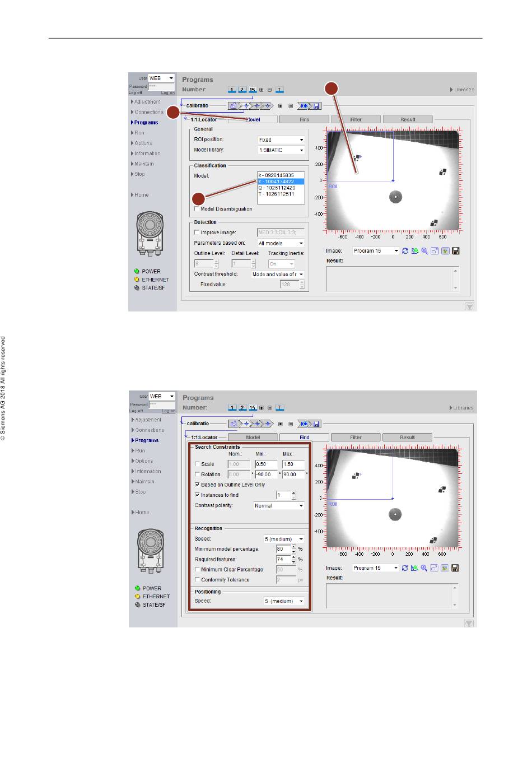Switch to the Filter tab in lower screenshot
The height and width of the screenshot is (777, 532).
click(356, 438)
